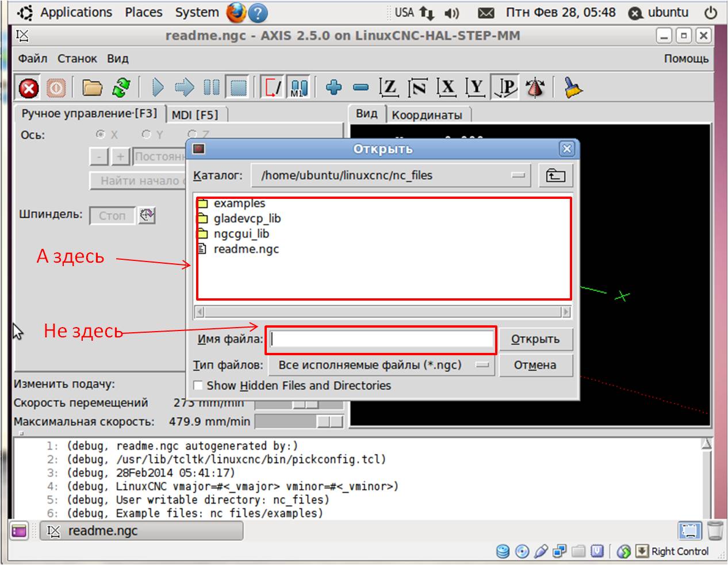Clear live plot with broom icon

click(572, 88)
